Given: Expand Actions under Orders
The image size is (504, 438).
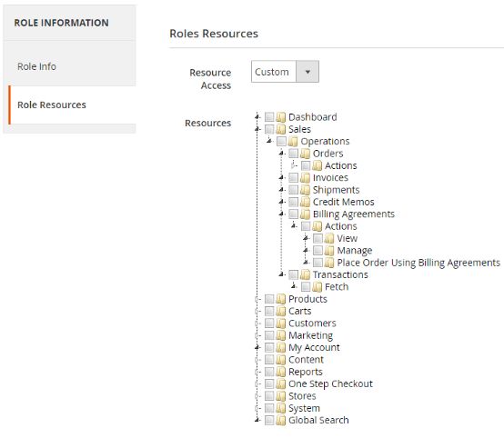Looking at the screenshot, I should (x=293, y=165).
